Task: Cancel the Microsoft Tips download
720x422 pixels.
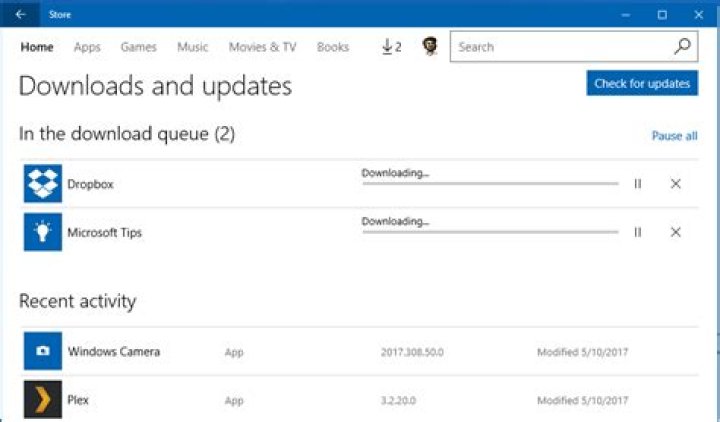Action: click(x=676, y=232)
